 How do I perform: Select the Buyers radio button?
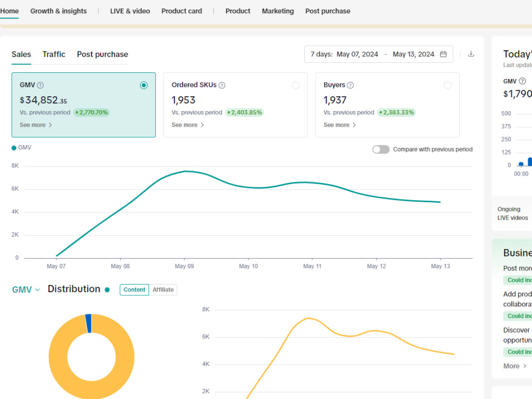click(x=447, y=85)
